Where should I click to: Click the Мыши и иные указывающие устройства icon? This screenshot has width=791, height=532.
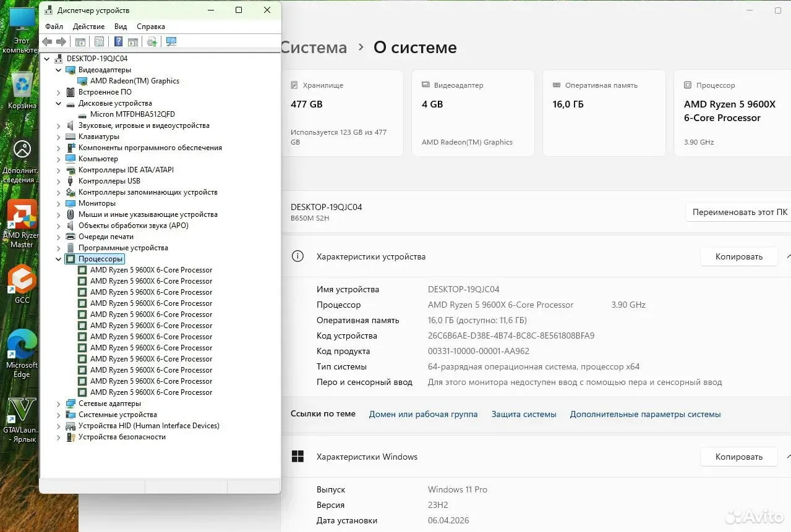point(71,214)
